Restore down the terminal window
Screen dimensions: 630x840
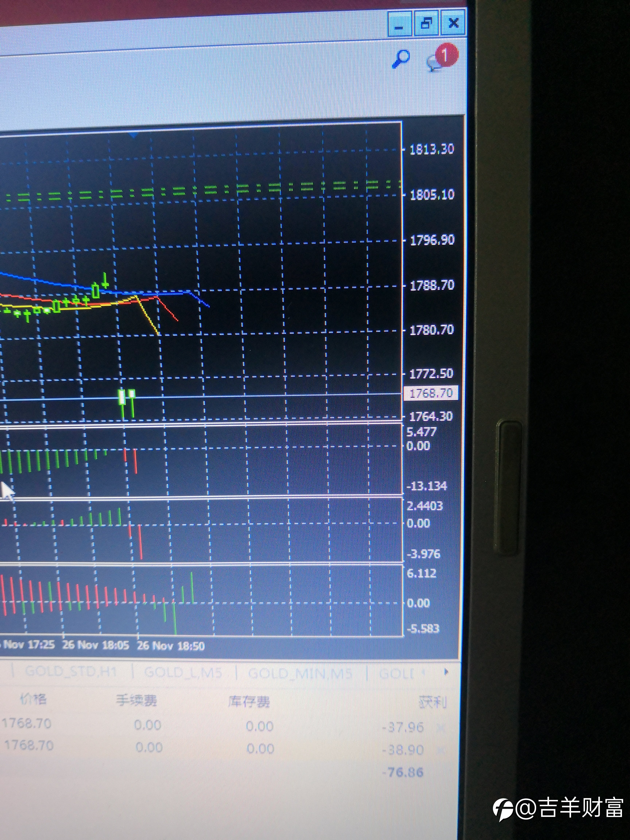[x=426, y=24]
